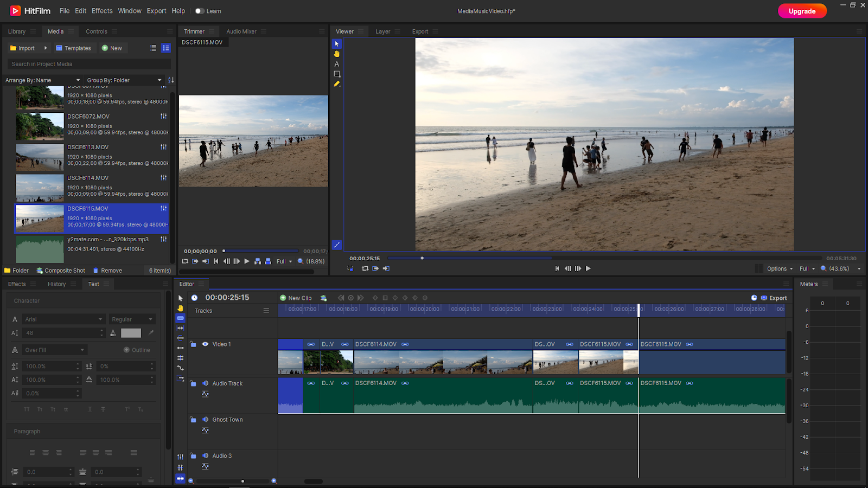Viewport: 868px width, 488px height.
Task: Mute the Audio 3 track
Action: pos(206,456)
